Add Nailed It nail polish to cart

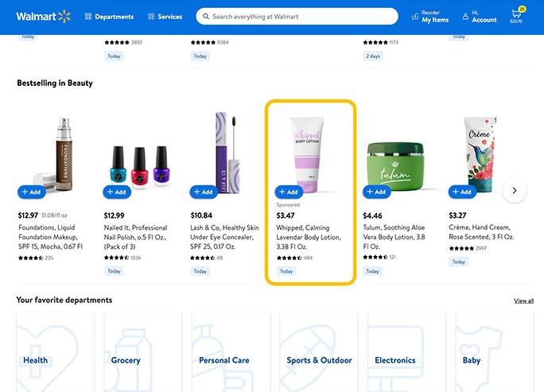[117, 192]
